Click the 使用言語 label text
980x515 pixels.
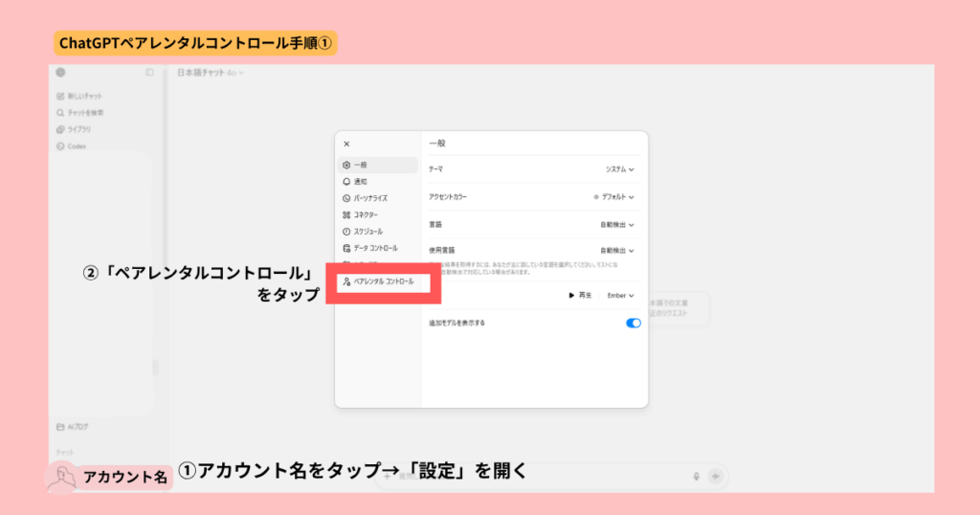[x=441, y=251]
